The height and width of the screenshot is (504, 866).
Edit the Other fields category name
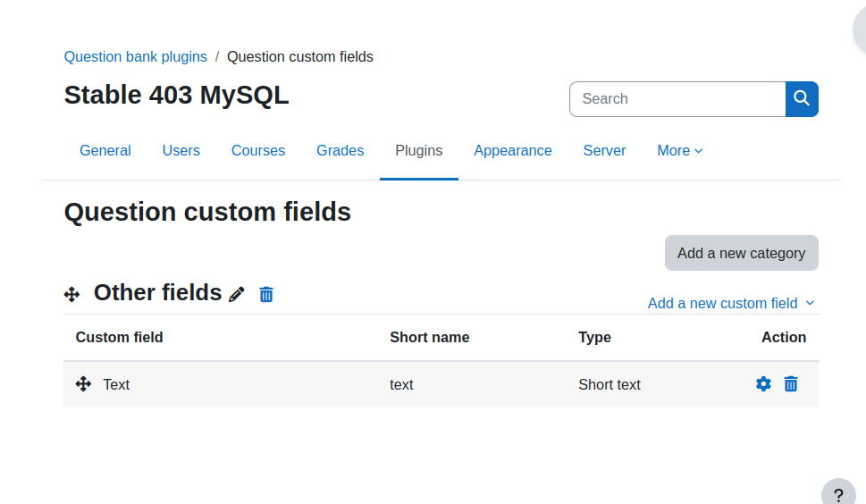click(237, 294)
